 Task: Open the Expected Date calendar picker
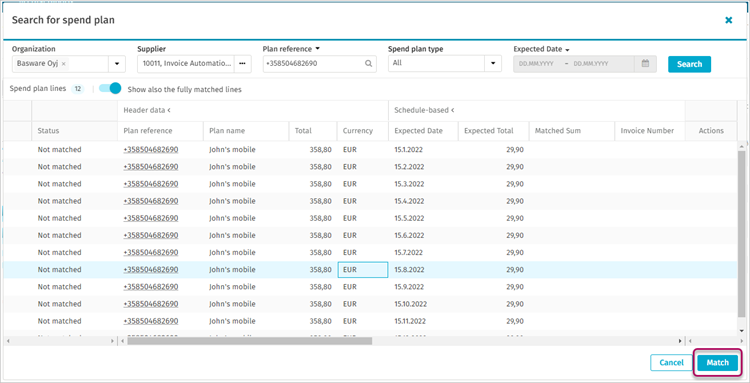[x=645, y=64]
